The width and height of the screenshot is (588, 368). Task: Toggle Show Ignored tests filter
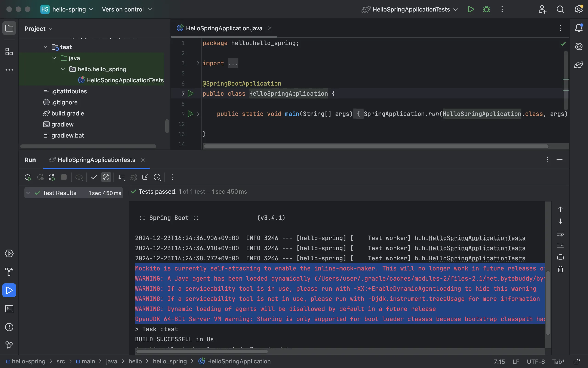click(x=106, y=177)
